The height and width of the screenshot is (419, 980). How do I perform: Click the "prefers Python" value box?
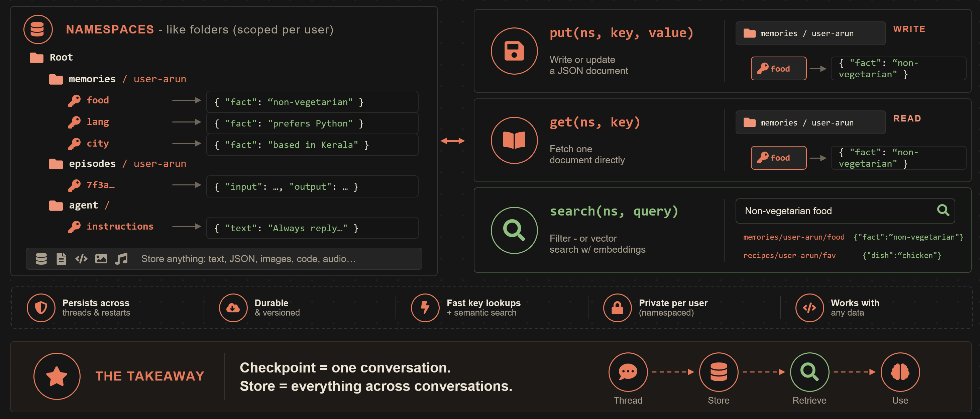pyautogui.click(x=312, y=123)
